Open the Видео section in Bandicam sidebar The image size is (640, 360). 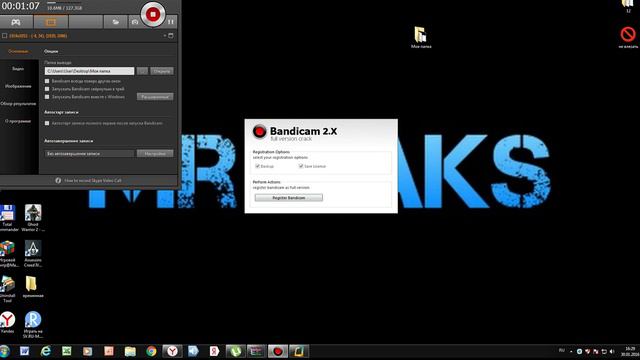pos(18,69)
